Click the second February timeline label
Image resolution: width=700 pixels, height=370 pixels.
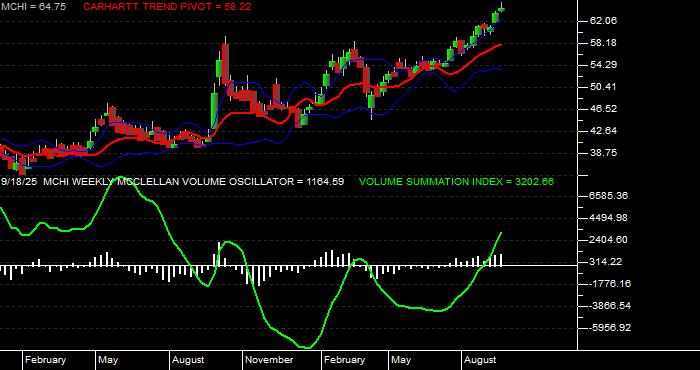(344, 360)
